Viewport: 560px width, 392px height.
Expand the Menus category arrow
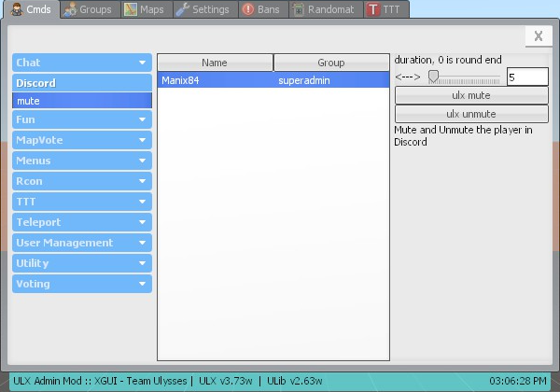point(142,161)
